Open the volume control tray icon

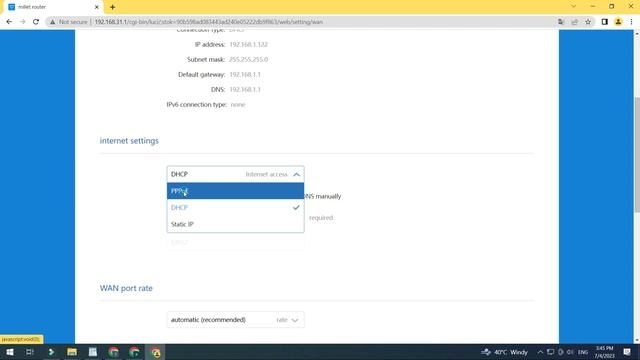pyautogui.click(x=570, y=352)
